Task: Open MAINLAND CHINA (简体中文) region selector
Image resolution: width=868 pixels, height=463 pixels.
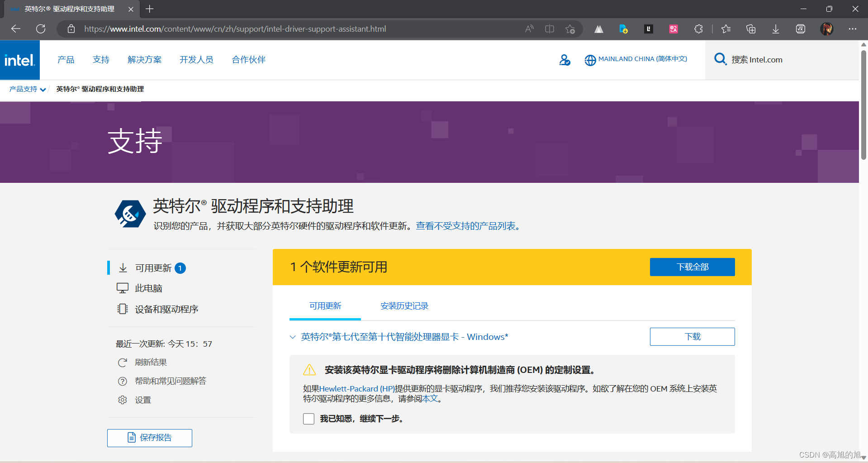Action: (x=643, y=59)
